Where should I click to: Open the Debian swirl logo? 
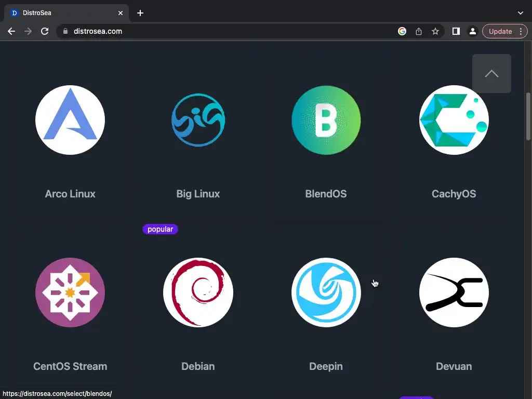tap(198, 292)
